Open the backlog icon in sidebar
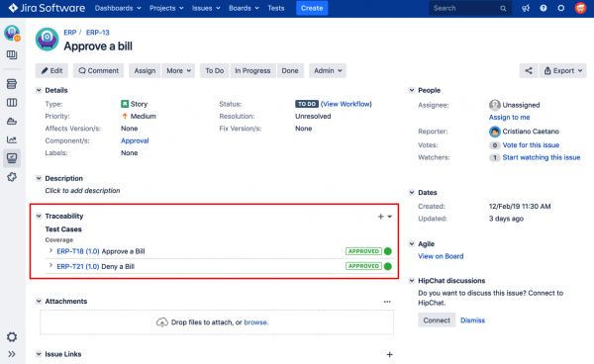The image size is (594, 364). pyautogui.click(x=12, y=84)
